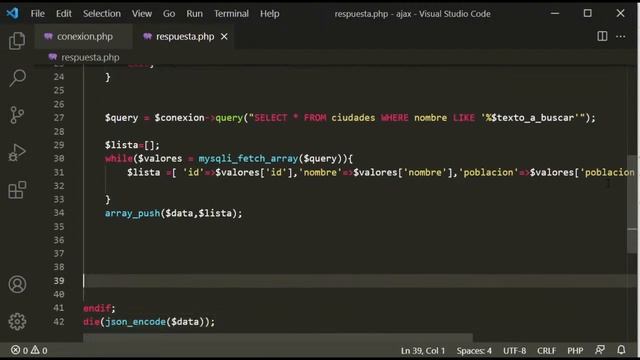The width and height of the screenshot is (640, 360).
Task: Click line number 27 in the gutter
Action: [59, 118]
